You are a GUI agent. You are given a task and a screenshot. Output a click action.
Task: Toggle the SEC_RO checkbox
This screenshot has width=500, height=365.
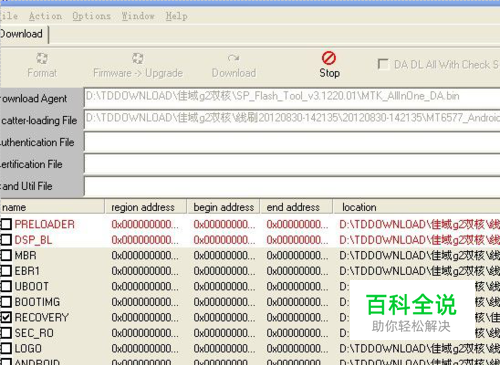pos(6,333)
